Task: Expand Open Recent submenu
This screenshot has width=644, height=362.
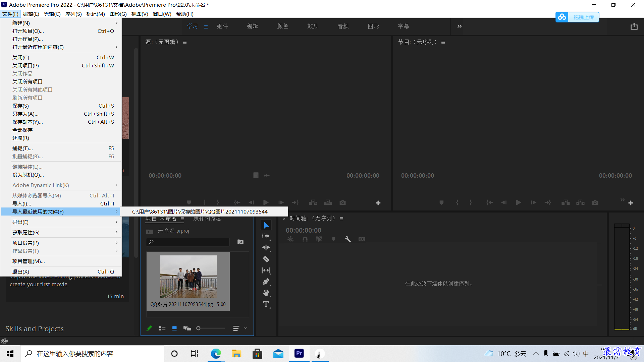Action: 61,47
